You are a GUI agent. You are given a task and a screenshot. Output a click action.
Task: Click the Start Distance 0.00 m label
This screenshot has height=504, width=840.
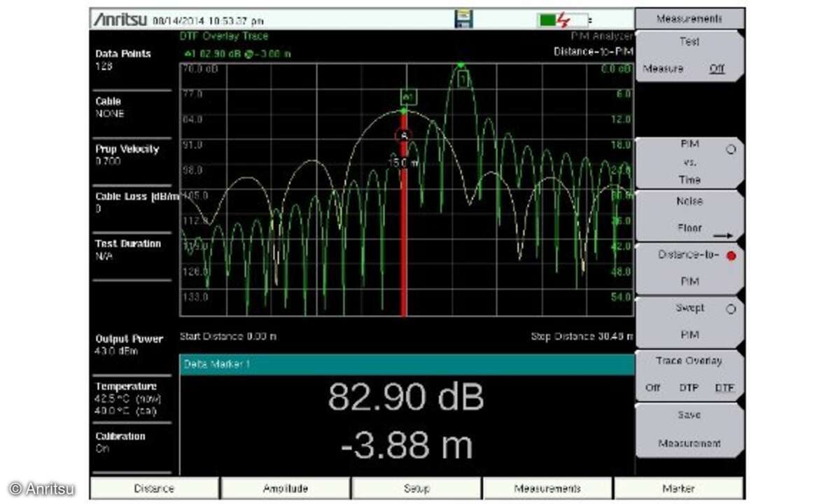(x=228, y=336)
